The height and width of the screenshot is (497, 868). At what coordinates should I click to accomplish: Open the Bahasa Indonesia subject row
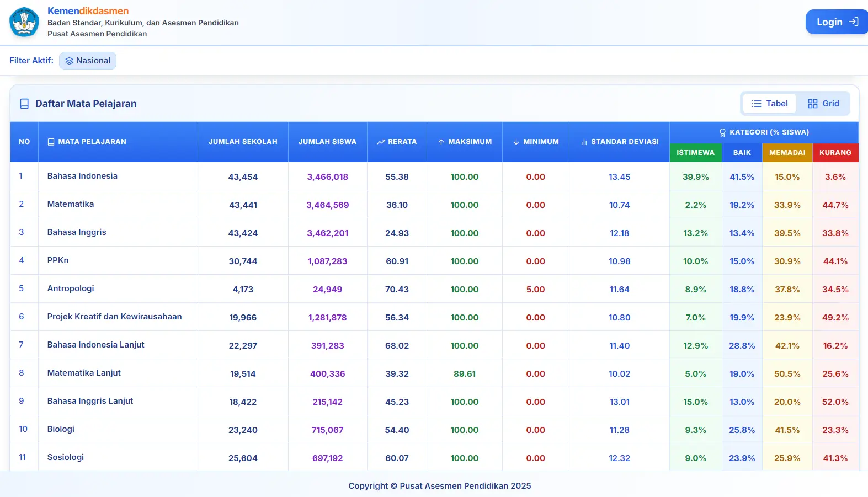click(x=82, y=176)
